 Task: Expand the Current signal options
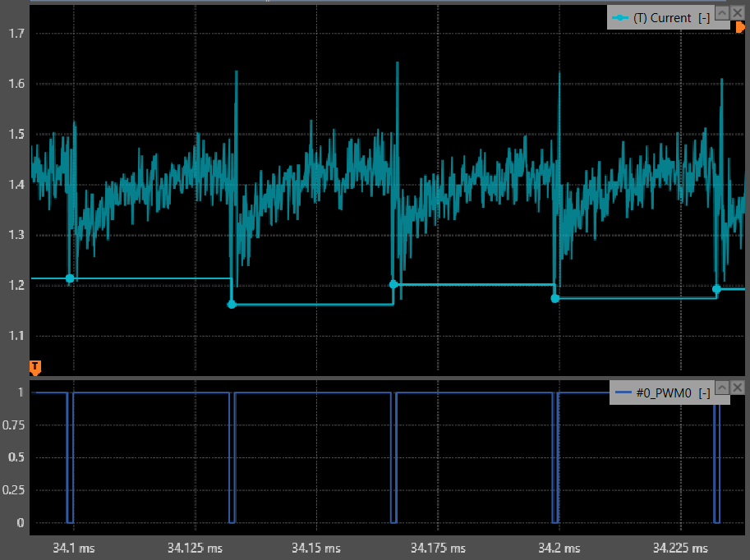(722, 12)
